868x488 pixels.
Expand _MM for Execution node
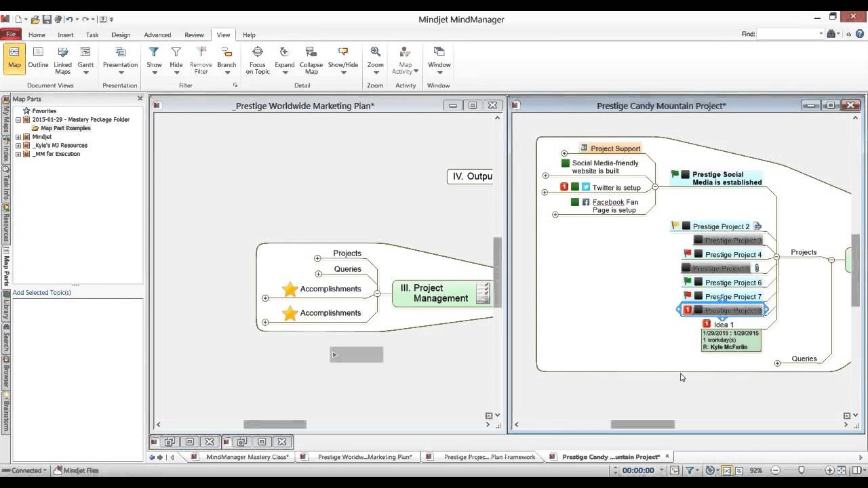(18, 154)
